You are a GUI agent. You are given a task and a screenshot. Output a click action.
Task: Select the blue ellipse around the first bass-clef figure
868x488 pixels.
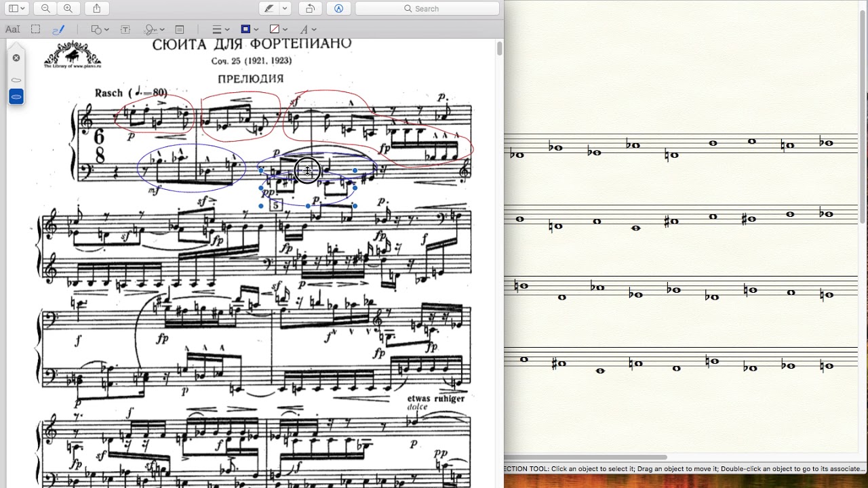click(192, 167)
